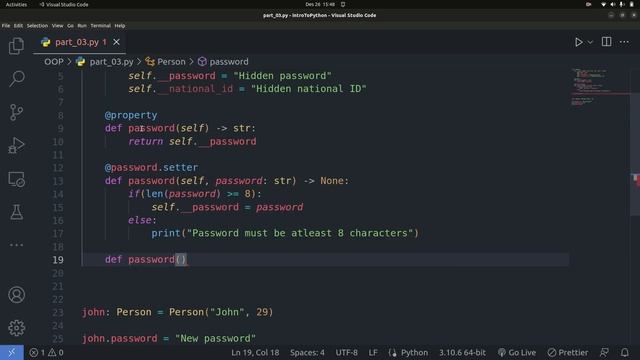Open the feedback icon in status bar
Screen dimensions: 640x360
[604, 353]
